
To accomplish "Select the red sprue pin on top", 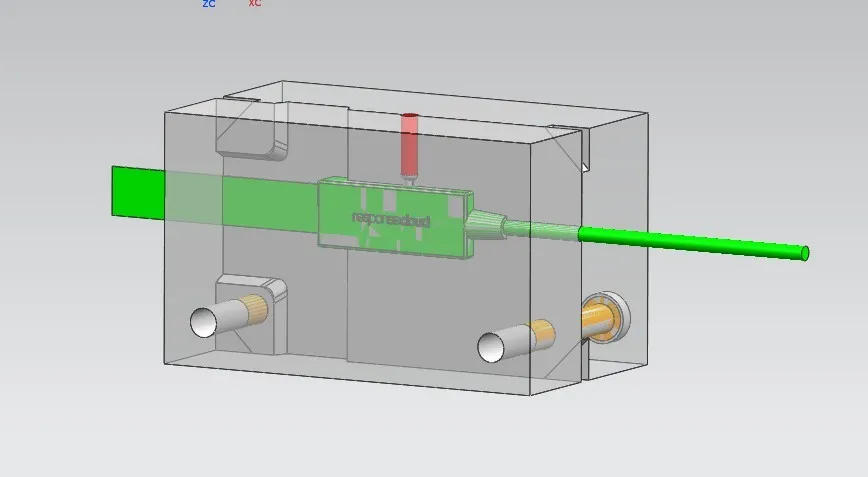I will click(x=409, y=145).
